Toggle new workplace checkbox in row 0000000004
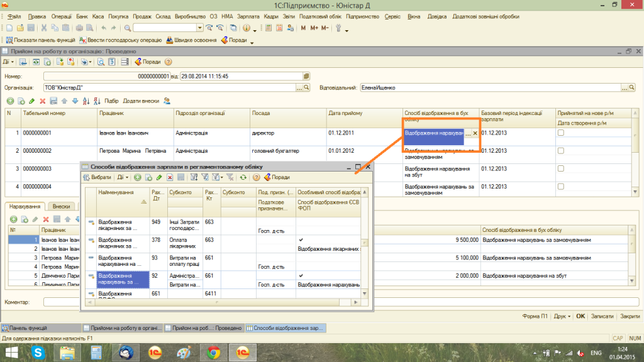 560,186
